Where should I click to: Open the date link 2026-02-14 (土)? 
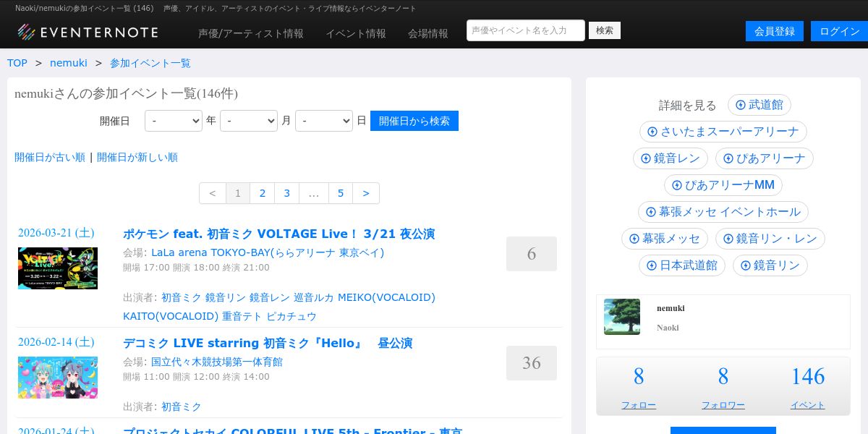coord(56,342)
